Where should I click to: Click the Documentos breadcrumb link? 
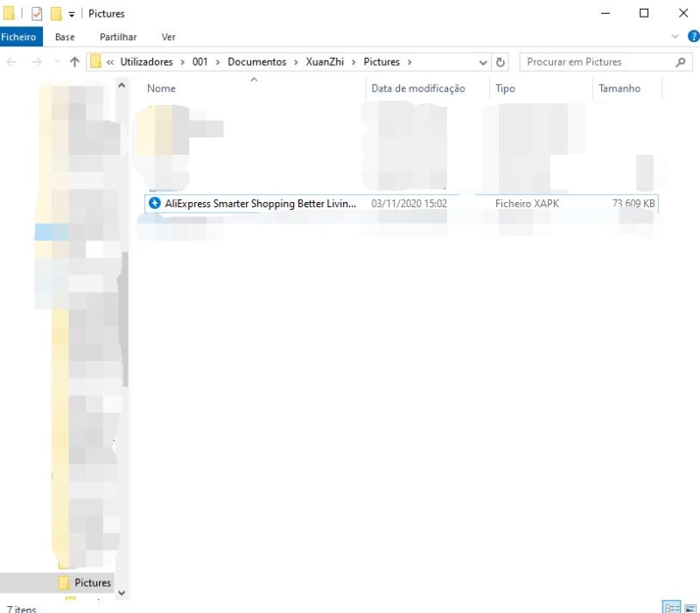[256, 61]
